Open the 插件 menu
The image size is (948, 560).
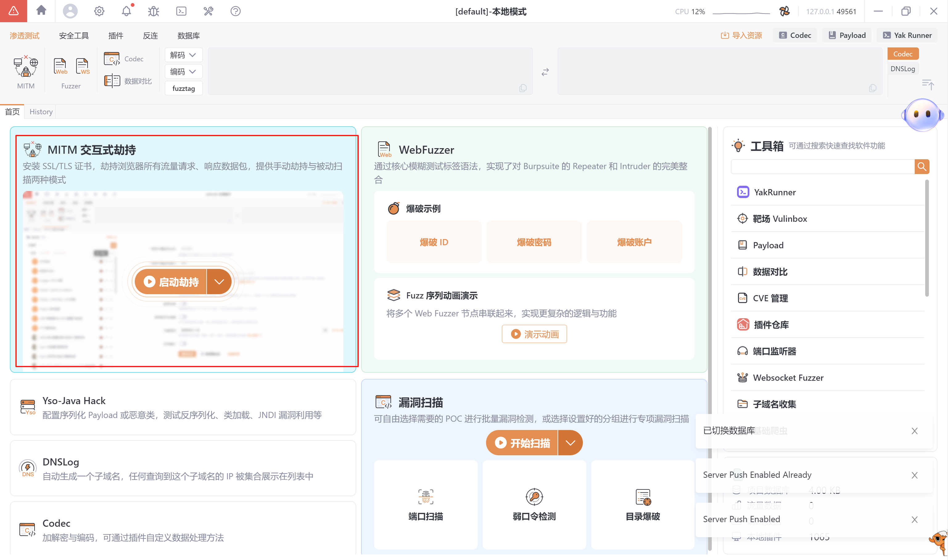tap(116, 35)
